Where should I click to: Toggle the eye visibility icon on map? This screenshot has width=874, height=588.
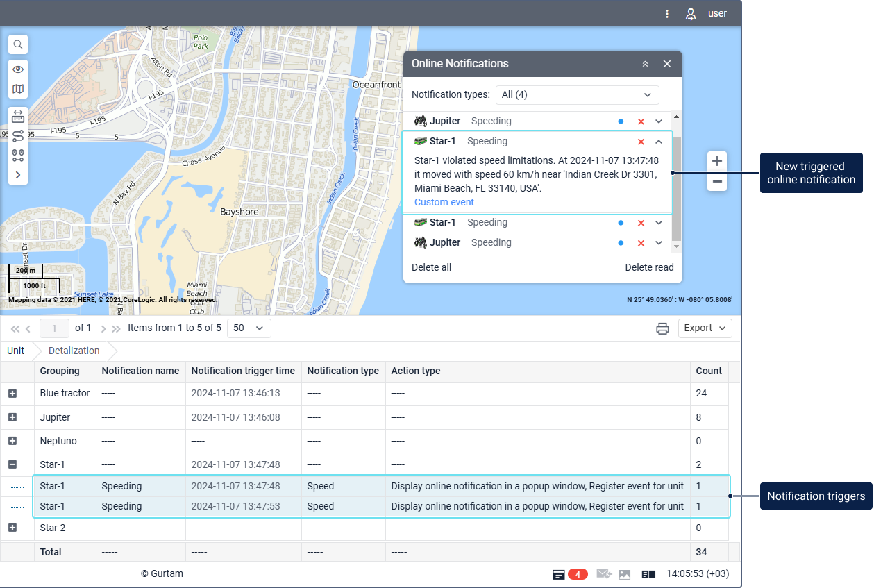click(18, 69)
